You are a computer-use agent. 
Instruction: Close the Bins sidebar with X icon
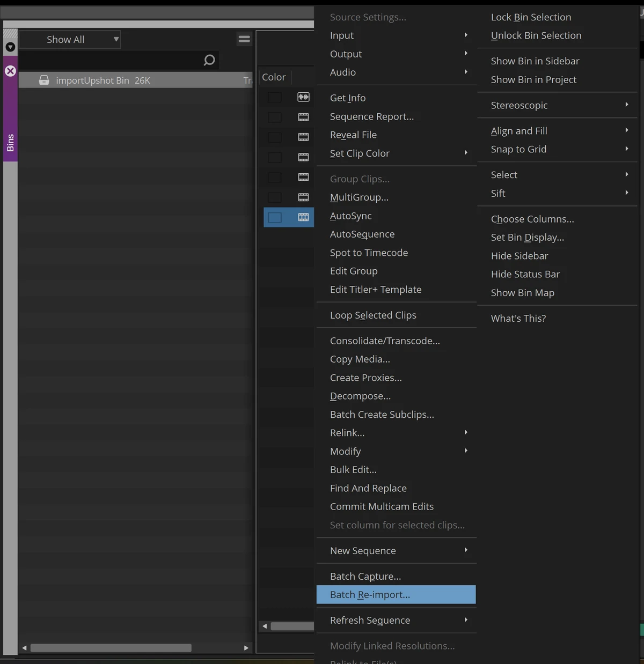click(x=10, y=71)
